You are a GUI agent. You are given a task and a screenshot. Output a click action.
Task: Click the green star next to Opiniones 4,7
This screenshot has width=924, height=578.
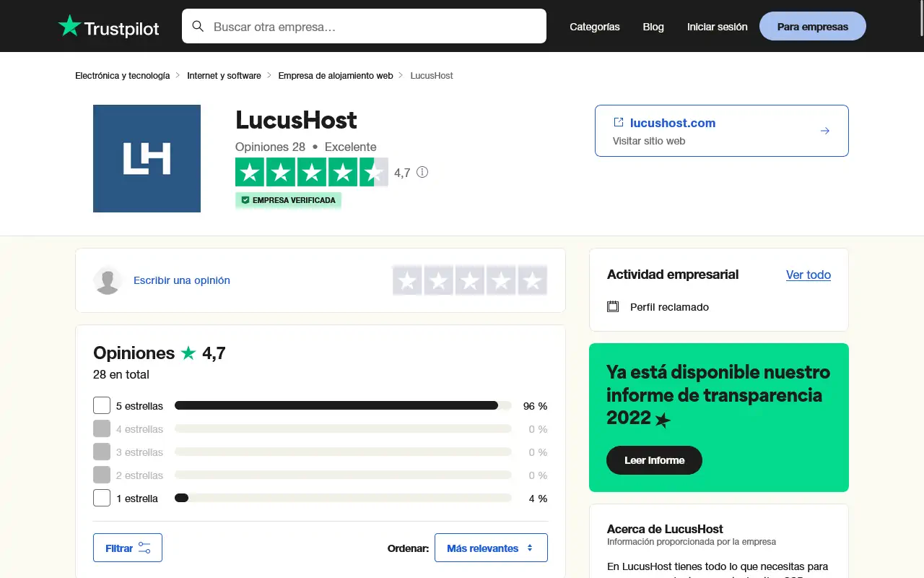pos(188,353)
